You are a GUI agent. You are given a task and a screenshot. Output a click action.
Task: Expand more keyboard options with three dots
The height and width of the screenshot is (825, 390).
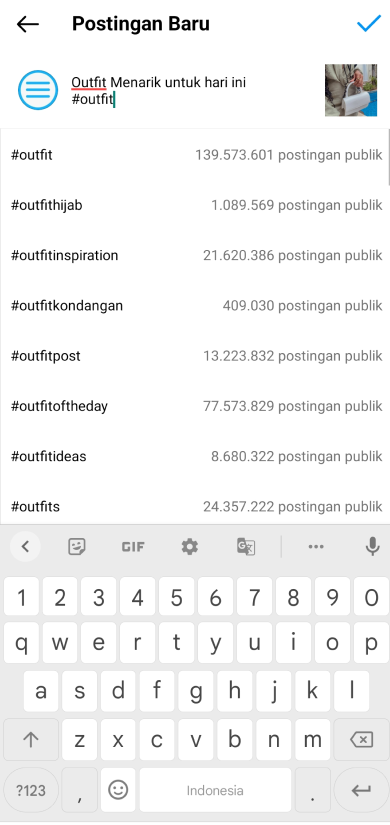click(316, 547)
